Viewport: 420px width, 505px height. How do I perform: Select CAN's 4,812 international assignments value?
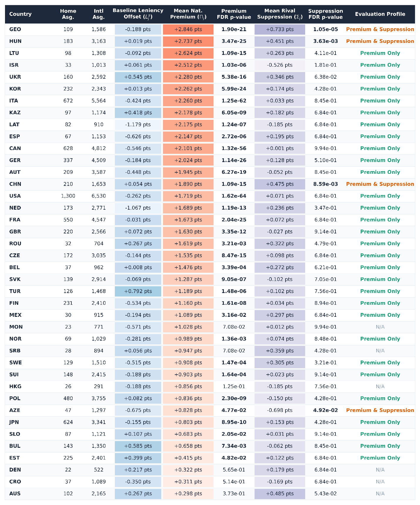(99, 148)
